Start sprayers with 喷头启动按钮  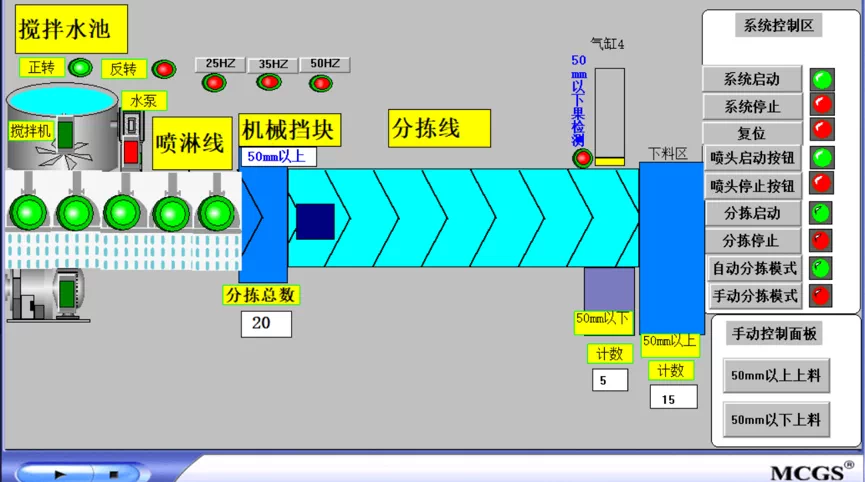753,158
